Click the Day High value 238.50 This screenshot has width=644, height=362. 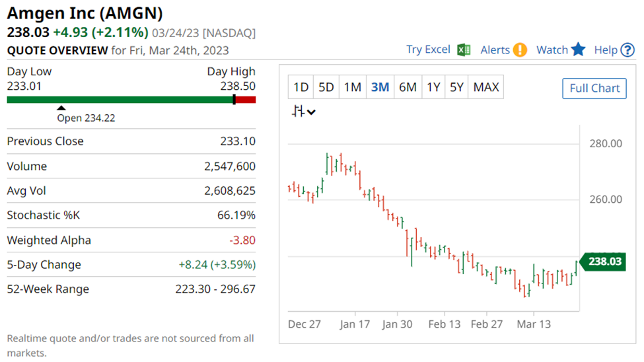point(238,87)
